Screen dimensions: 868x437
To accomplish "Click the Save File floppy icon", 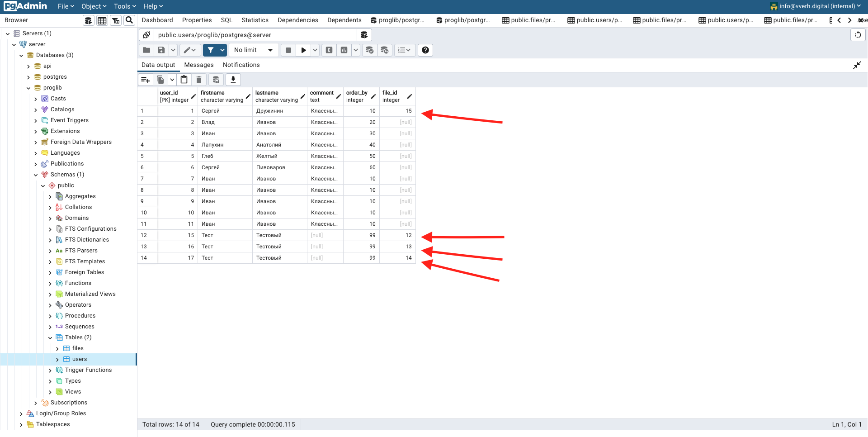I will click(161, 50).
